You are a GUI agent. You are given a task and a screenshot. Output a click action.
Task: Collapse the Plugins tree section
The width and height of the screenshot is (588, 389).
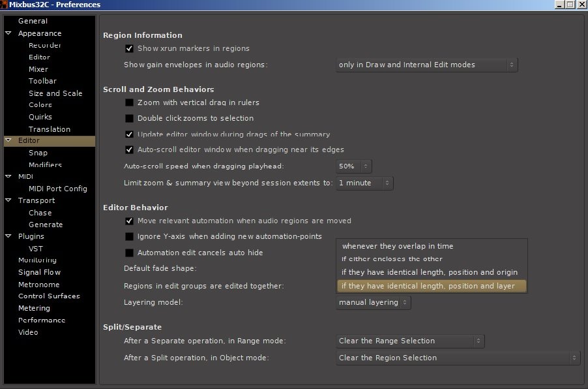point(8,236)
